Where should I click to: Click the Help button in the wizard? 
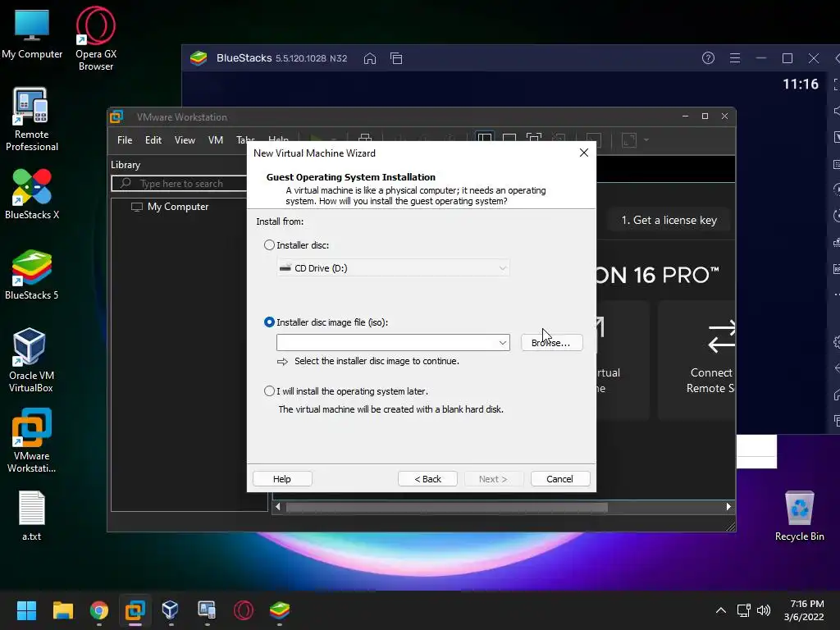282,478
